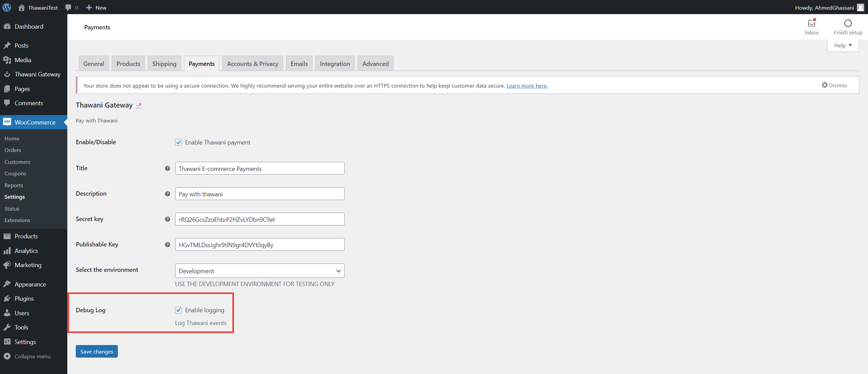Select the Payments tab

(202, 63)
